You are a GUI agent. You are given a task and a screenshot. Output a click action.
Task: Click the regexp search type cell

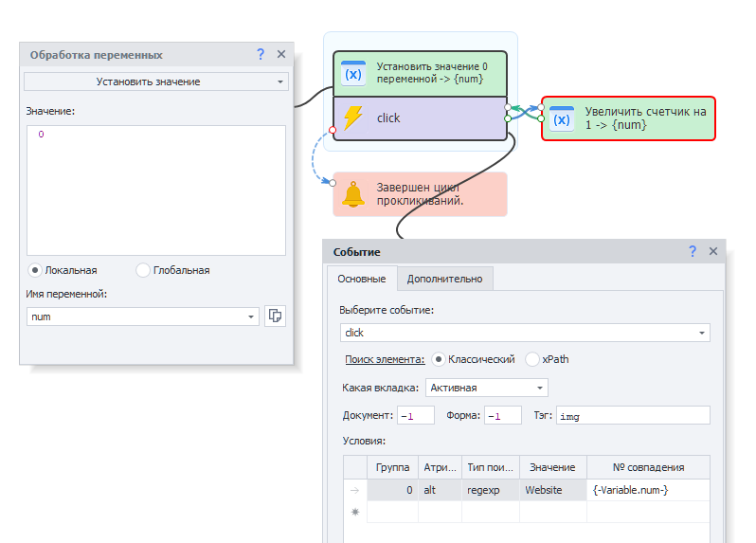point(491,490)
